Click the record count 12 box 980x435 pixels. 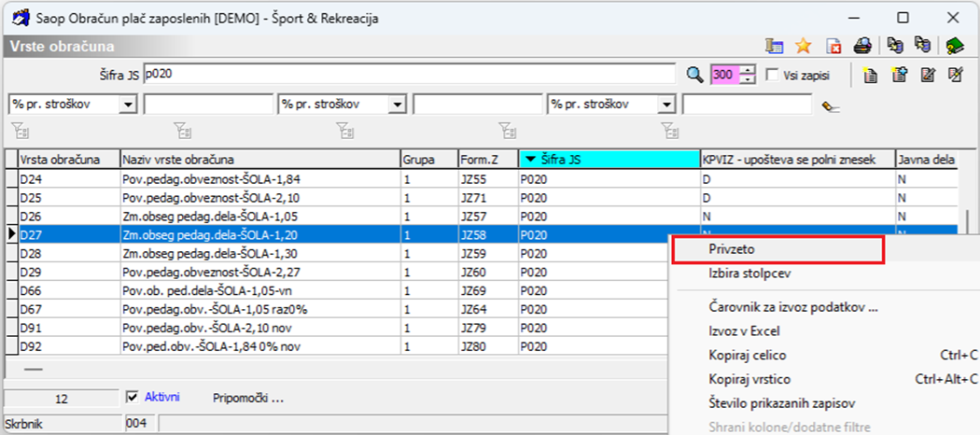coord(62,398)
